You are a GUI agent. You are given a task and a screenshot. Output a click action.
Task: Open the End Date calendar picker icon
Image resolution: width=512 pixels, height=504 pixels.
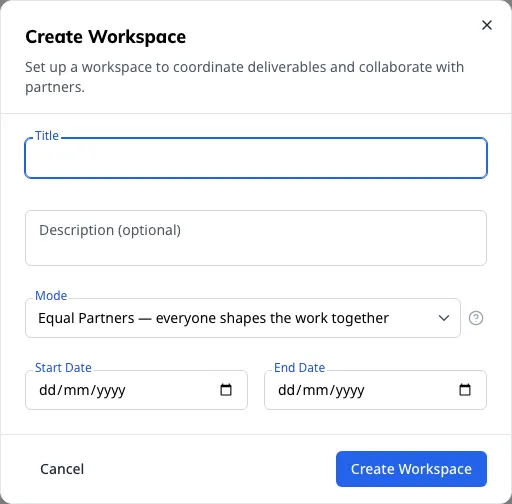tap(465, 390)
